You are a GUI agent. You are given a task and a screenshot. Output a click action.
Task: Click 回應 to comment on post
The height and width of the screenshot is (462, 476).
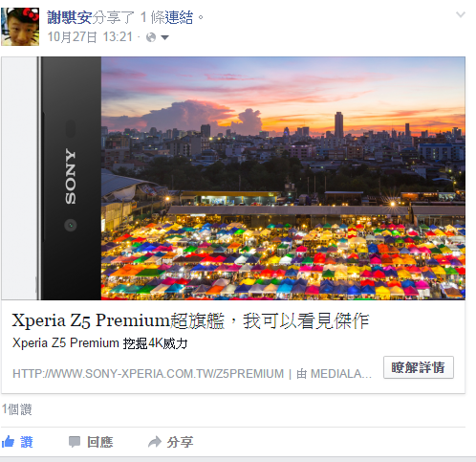click(x=99, y=442)
